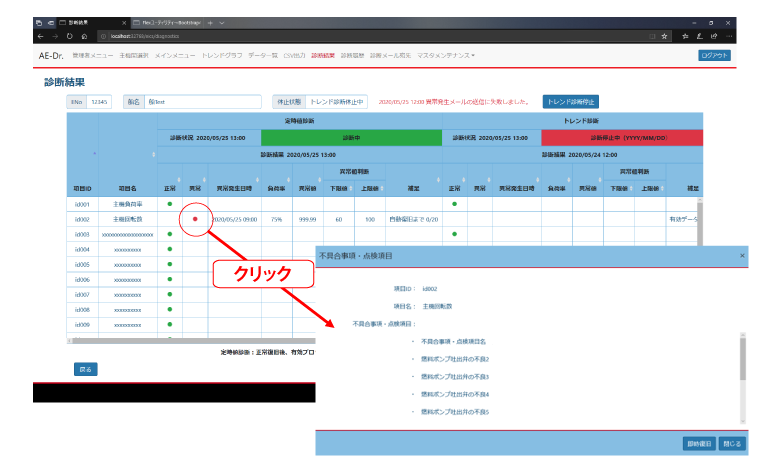Click the green normal dot for id001
This screenshot has width=761, height=459.
point(170,203)
